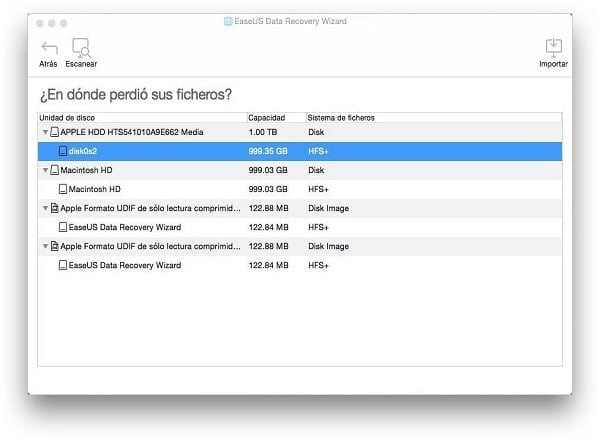The image size is (600, 440).
Task: Collapse the APPLE HDD HTS541010A9E662 Media disk
Action: tap(45, 132)
